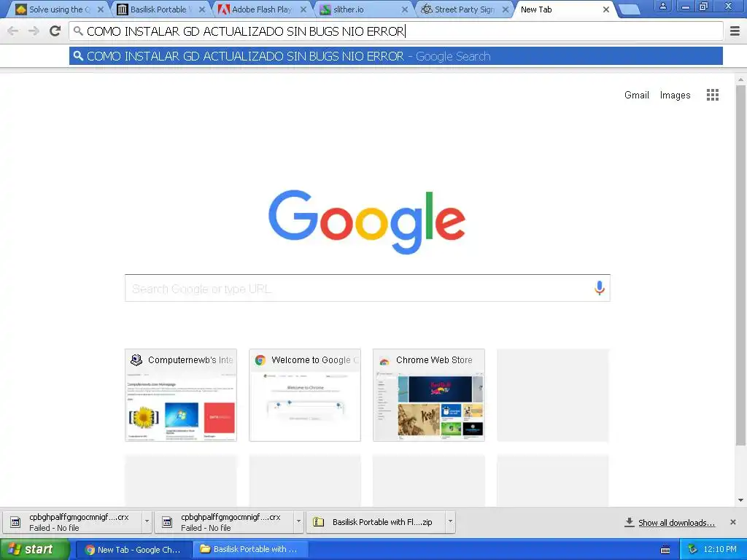Click the address bar text field
The width and height of the screenshot is (747, 560).
[x=396, y=31]
